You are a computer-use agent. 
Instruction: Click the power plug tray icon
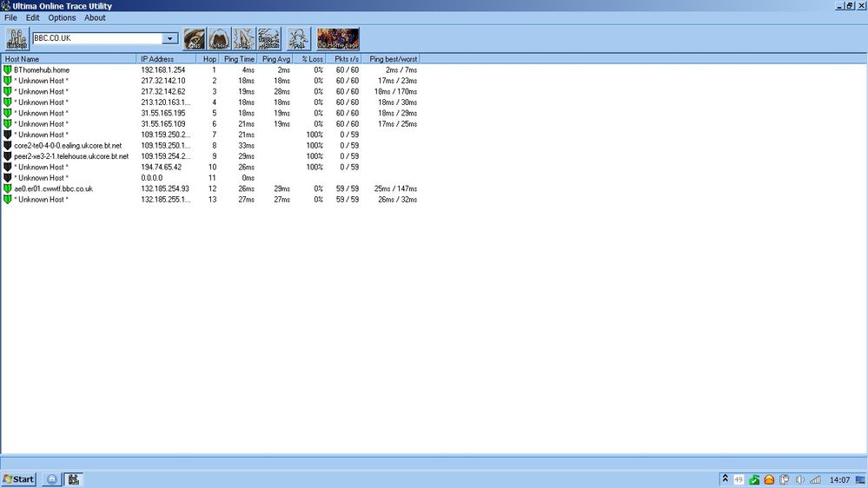pos(785,479)
